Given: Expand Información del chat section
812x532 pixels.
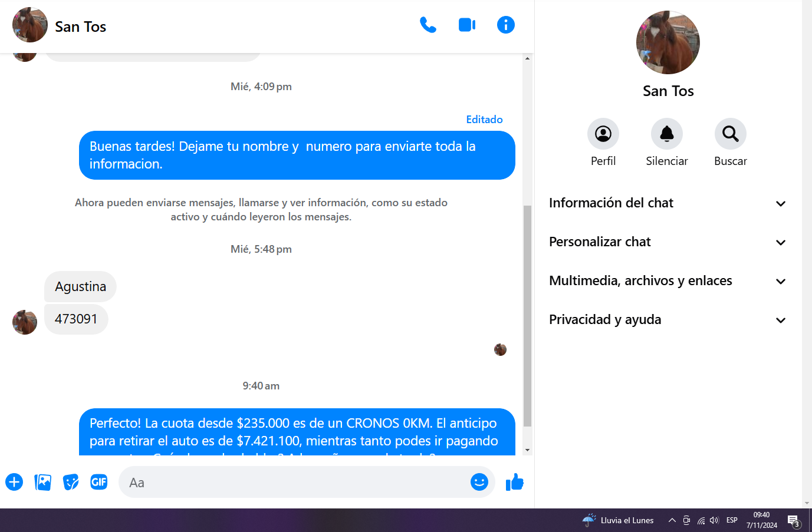Looking at the screenshot, I should [668, 203].
